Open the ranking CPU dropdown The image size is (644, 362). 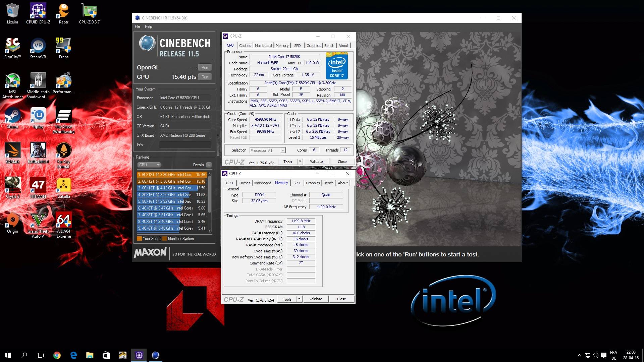tap(149, 165)
